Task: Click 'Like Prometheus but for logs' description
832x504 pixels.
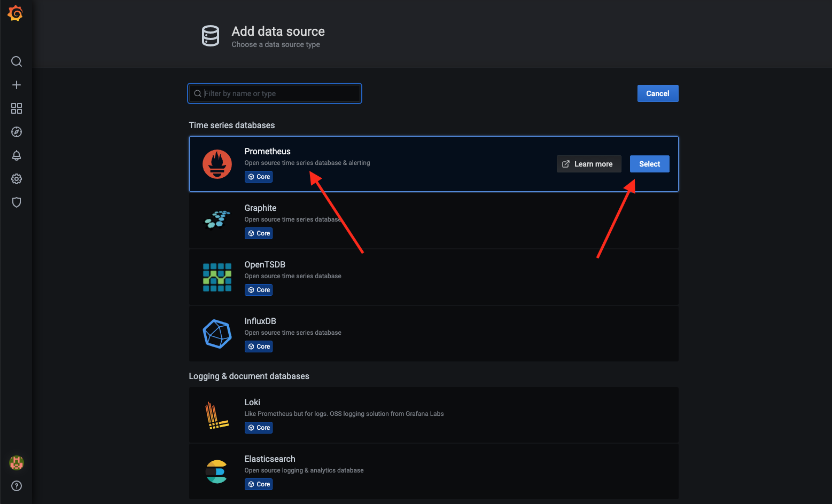Action: coord(344,414)
